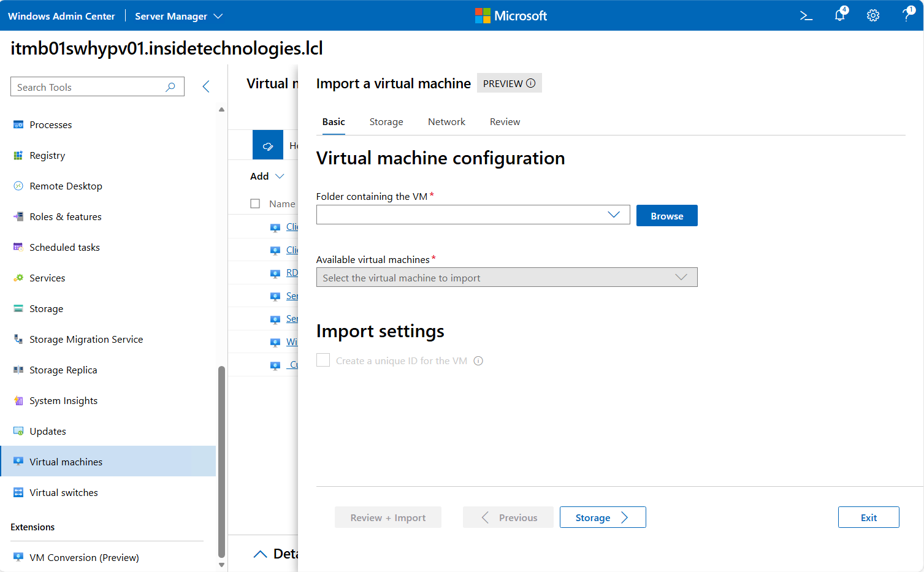This screenshot has width=924, height=572.
Task: Click into the Search Tools field
Action: click(x=89, y=87)
